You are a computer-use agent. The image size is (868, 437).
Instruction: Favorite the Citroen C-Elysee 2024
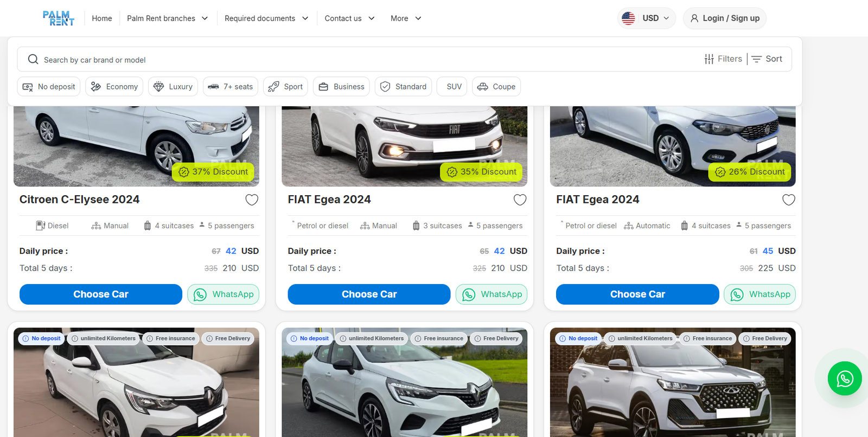coord(252,200)
